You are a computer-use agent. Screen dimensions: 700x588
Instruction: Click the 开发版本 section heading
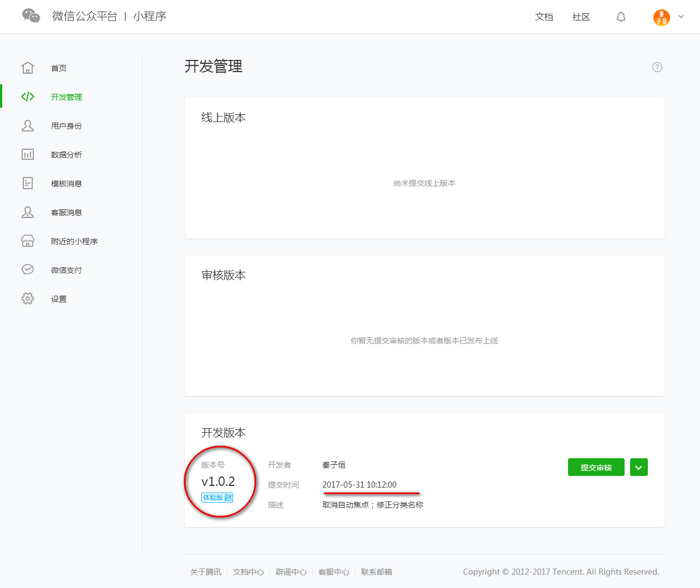(224, 433)
